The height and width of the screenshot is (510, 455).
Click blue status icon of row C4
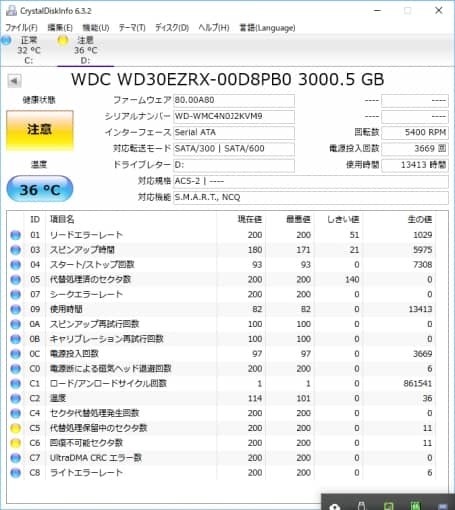[x=15, y=414]
